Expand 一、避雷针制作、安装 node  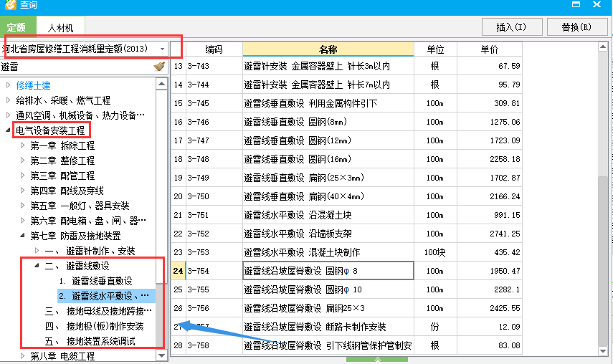point(37,250)
